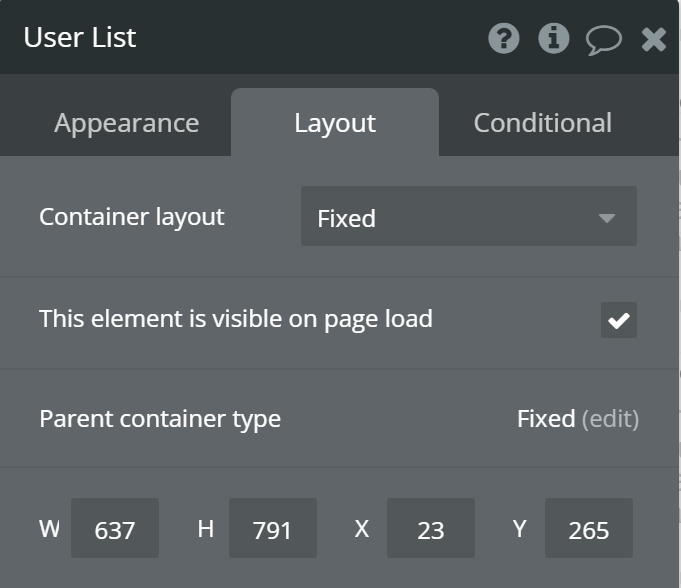Close the User List property editor
The height and width of the screenshot is (588, 681).
click(x=654, y=39)
